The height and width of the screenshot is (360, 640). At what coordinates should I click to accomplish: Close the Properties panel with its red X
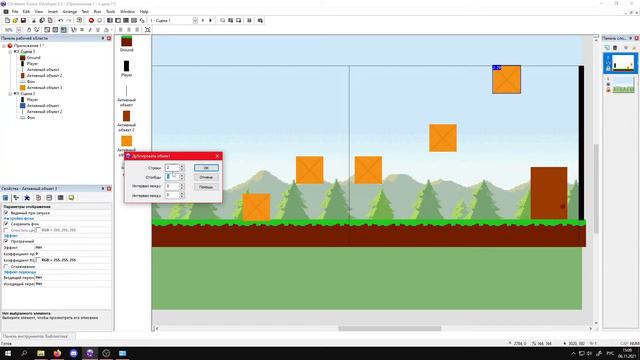click(109, 189)
